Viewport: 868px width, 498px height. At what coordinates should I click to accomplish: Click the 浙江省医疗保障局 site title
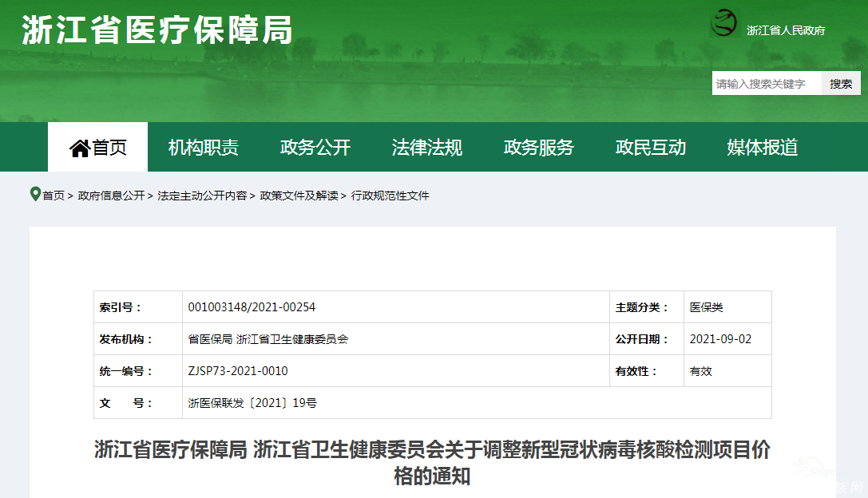point(157,30)
